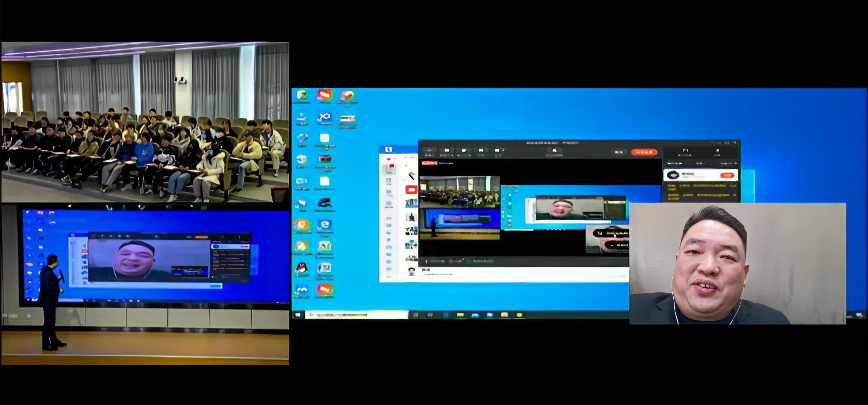Image resolution: width=868 pixels, height=405 pixels.
Task: Click red button on the white profile card
Action: (x=727, y=175)
